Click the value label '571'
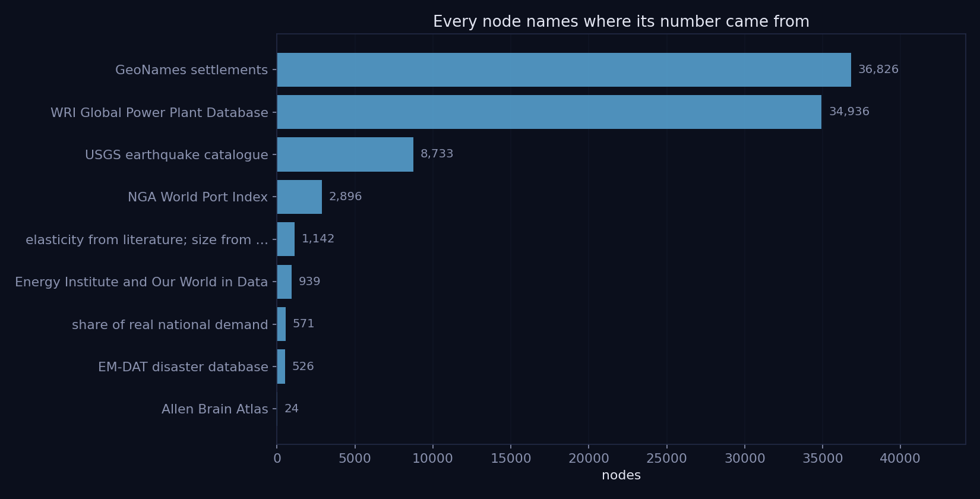Image resolution: width=980 pixels, height=499 pixels. (304, 324)
